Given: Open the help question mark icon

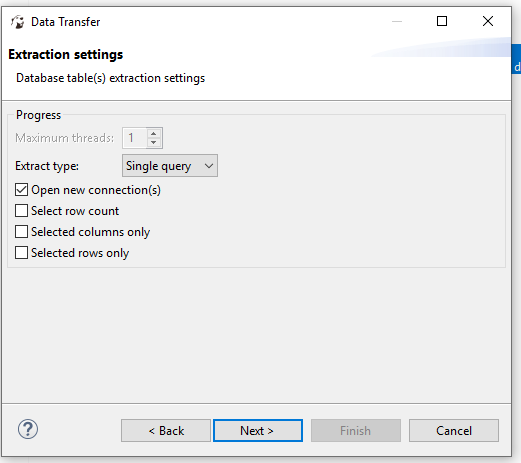Looking at the screenshot, I should (x=28, y=429).
